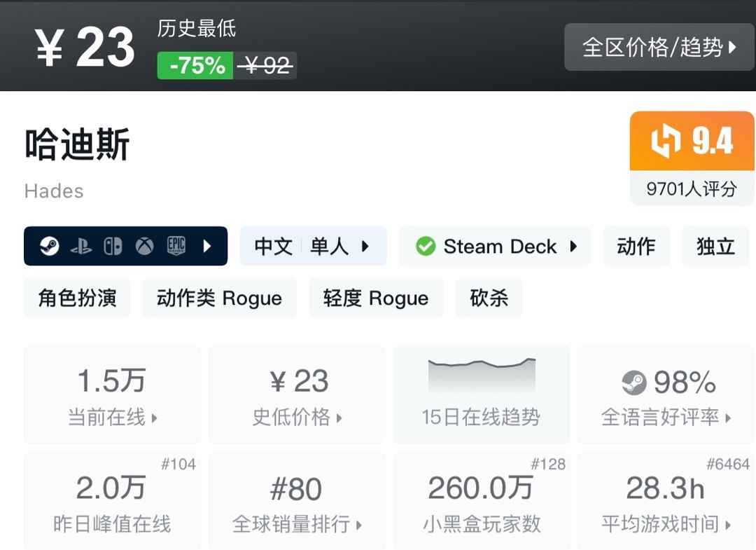
Task: Select the 独立 genre tag
Action: pos(715,247)
